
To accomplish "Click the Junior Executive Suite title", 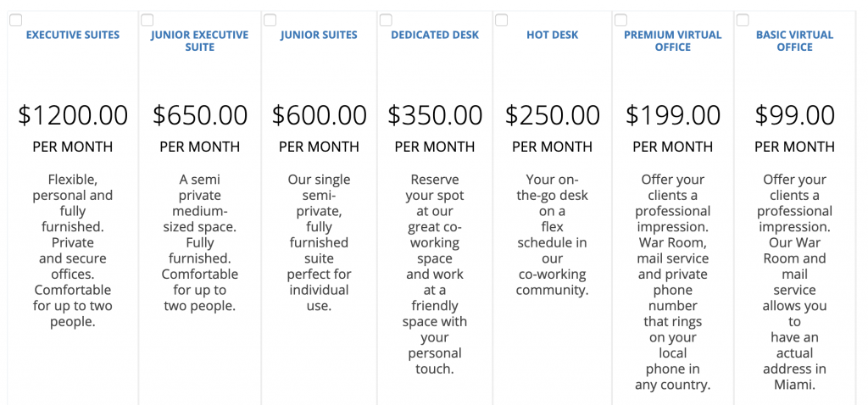I will tap(200, 41).
